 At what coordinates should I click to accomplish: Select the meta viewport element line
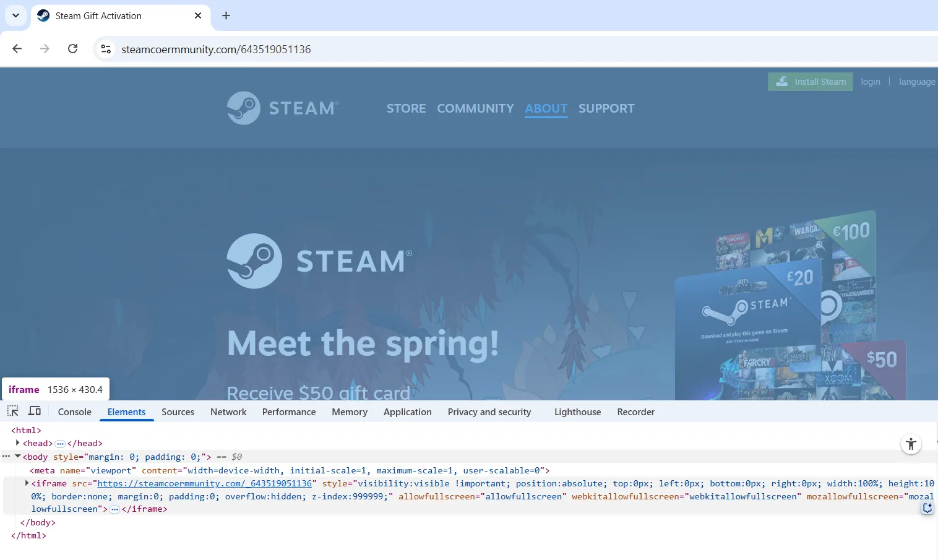[x=290, y=470]
